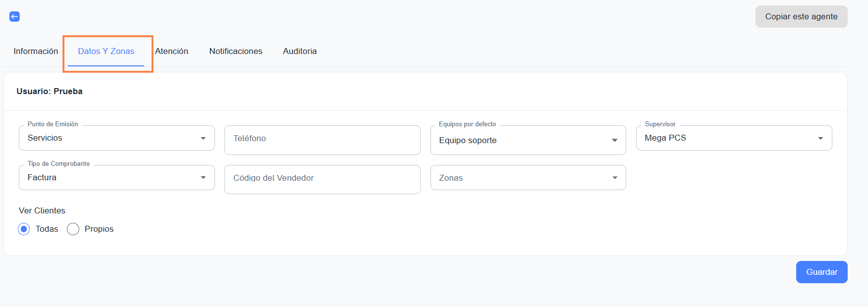Screen dimensions: 868x307
Task: Focus the Teléfono input field
Action: [x=322, y=139]
